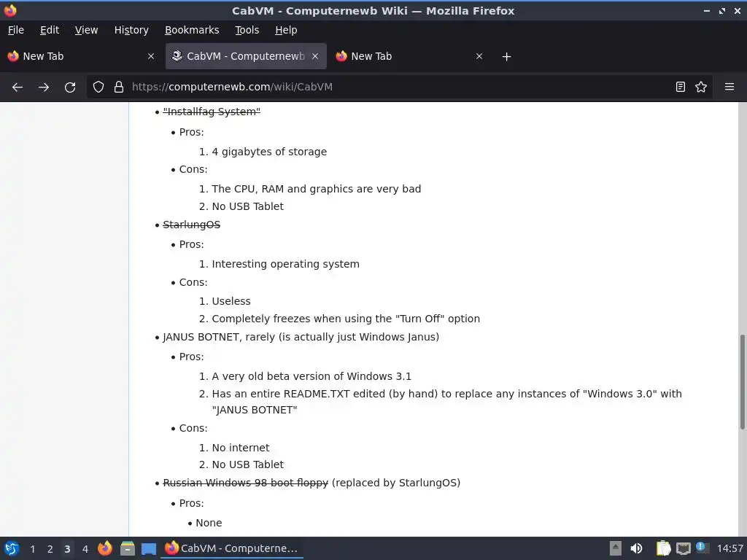Open the History menu
Viewport: 747px width, 560px height.
(x=131, y=30)
